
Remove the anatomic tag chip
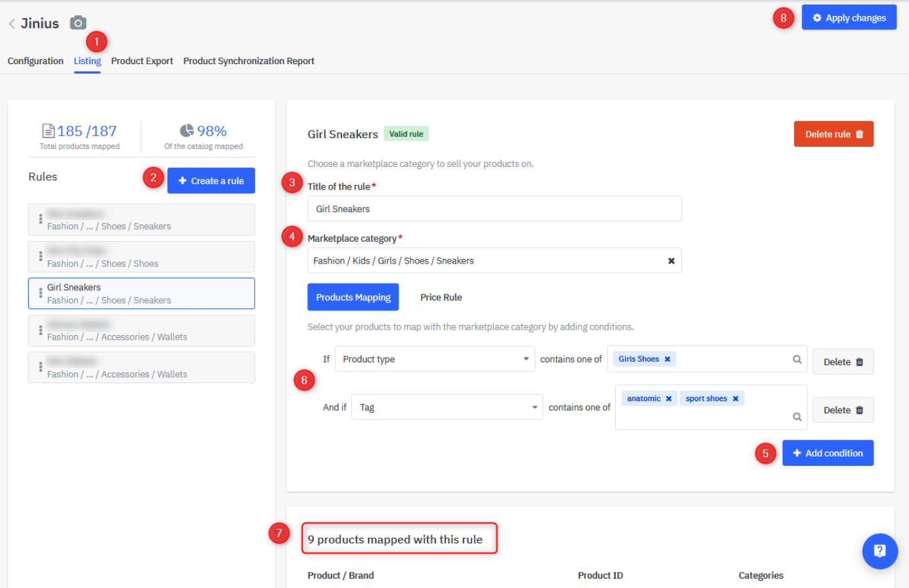(x=669, y=398)
